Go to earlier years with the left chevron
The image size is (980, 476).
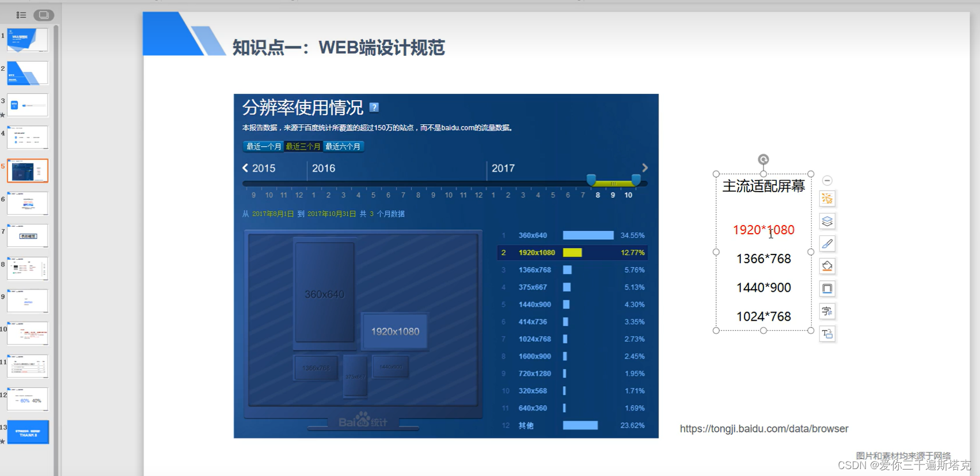point(245,167)
